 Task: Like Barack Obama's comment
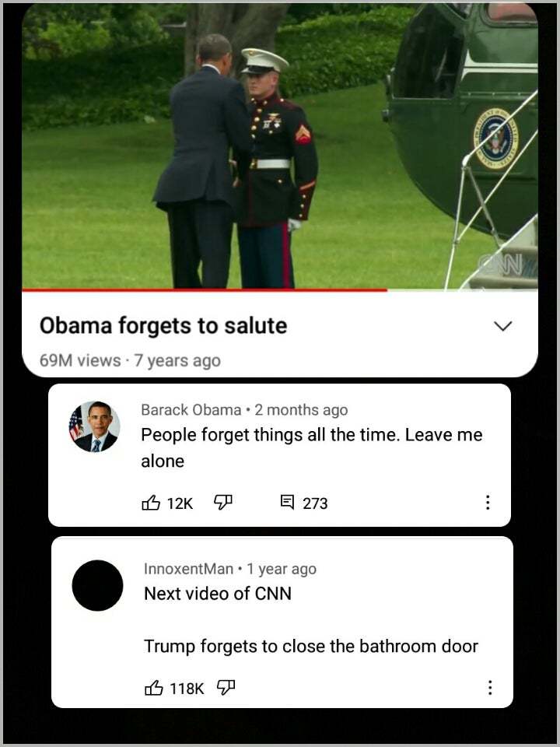coord(151,502)
